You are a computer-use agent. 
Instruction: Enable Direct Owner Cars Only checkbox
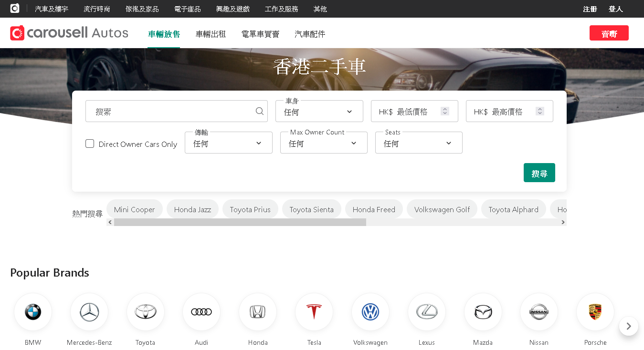click(x=90, y=144)
